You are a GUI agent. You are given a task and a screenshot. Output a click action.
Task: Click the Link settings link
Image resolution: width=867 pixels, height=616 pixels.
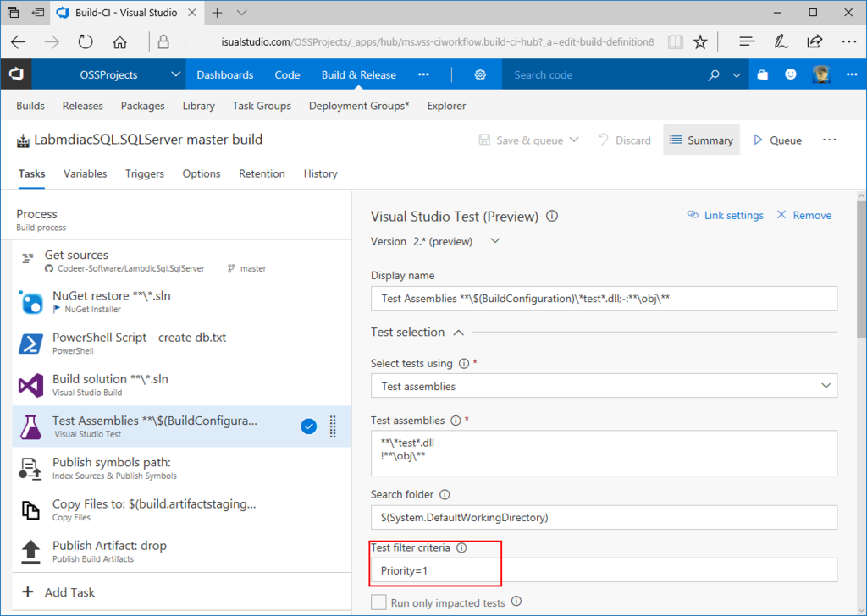[x=725, y=216]
